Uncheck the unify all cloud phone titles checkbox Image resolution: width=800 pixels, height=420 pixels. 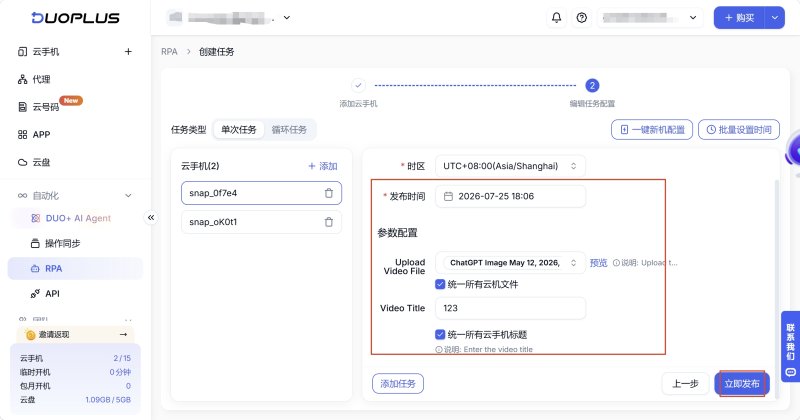tap(440, 334)
